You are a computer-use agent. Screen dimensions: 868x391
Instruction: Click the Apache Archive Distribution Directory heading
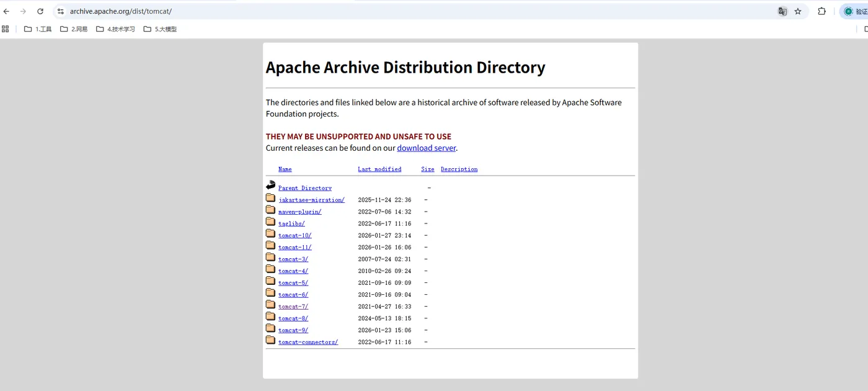405,67
